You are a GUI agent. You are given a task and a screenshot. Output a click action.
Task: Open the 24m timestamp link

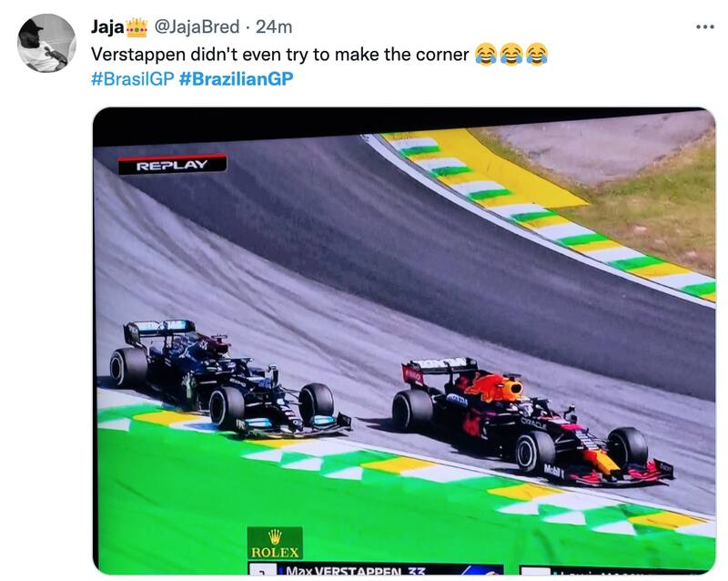[274, 27]
